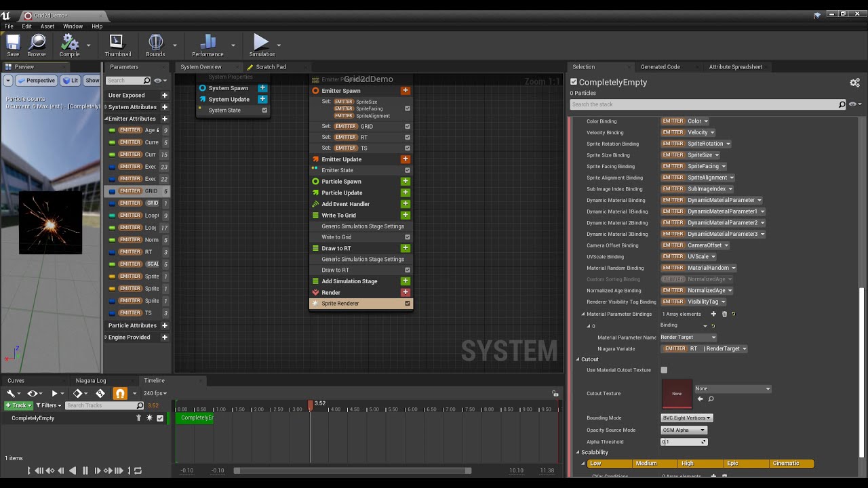This screenshot has height=488, width=868.
Task: Open the selection panel settings gear
Action: pyautogui.click(x=854, y=82)
